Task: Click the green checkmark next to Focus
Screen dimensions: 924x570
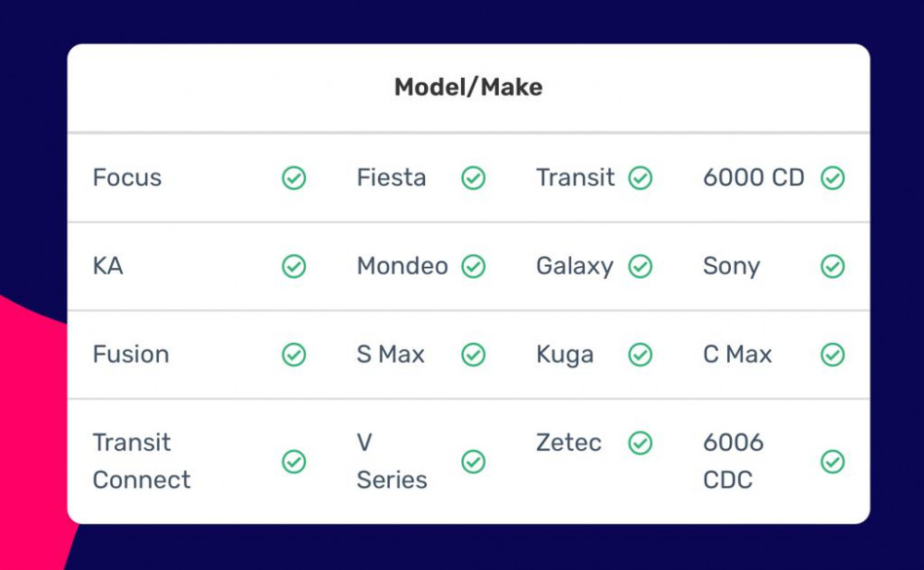Action: click(x=294, y=177)
